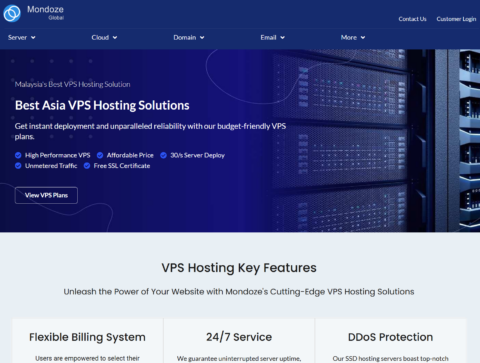Open the Customer Login link

[456, 19]
